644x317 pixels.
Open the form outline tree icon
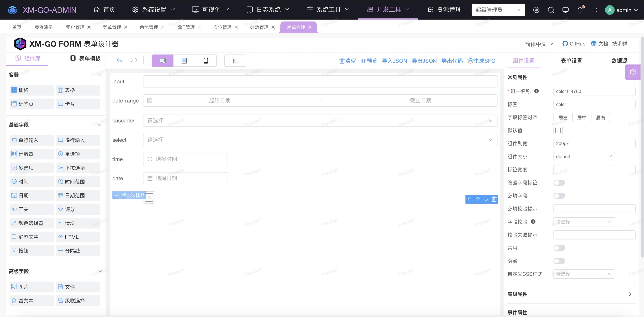[x=235, y=61]
